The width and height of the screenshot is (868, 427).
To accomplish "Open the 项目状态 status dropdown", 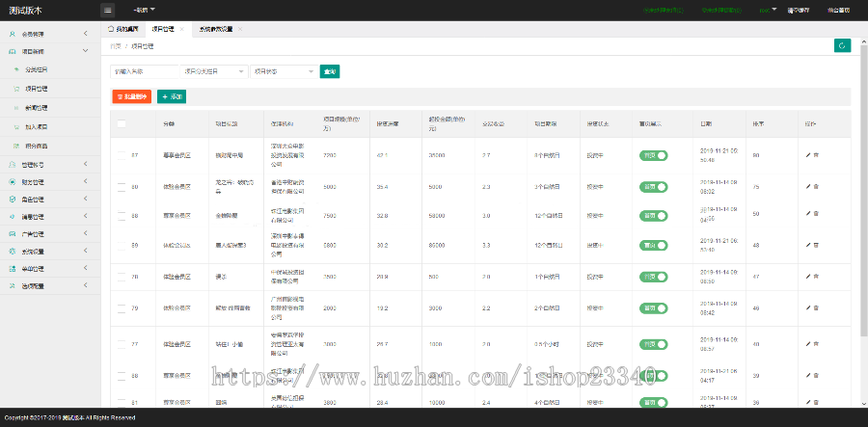I will (x=282, y=71).
